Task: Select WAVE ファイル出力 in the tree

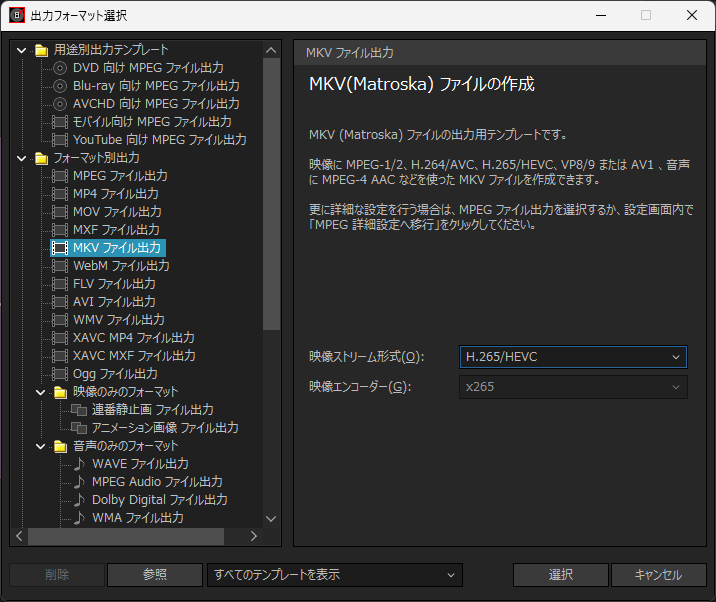Action: (140, 464)
